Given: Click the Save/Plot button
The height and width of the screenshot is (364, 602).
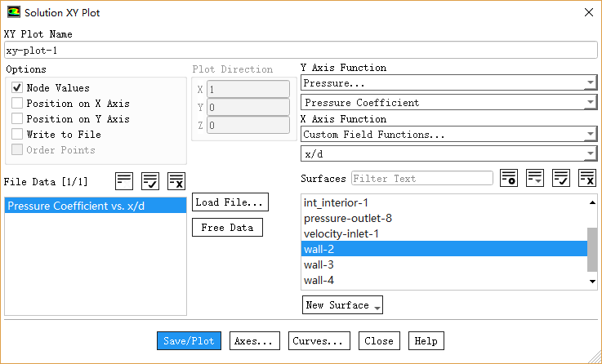Looking at the screenshot, I should click(x=189, y=341).
